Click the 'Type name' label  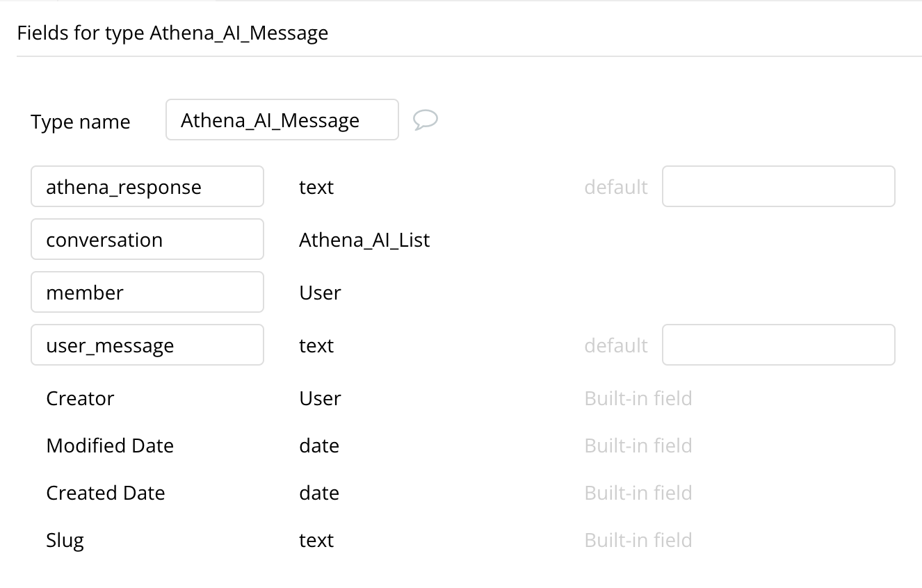click(81, 122)
